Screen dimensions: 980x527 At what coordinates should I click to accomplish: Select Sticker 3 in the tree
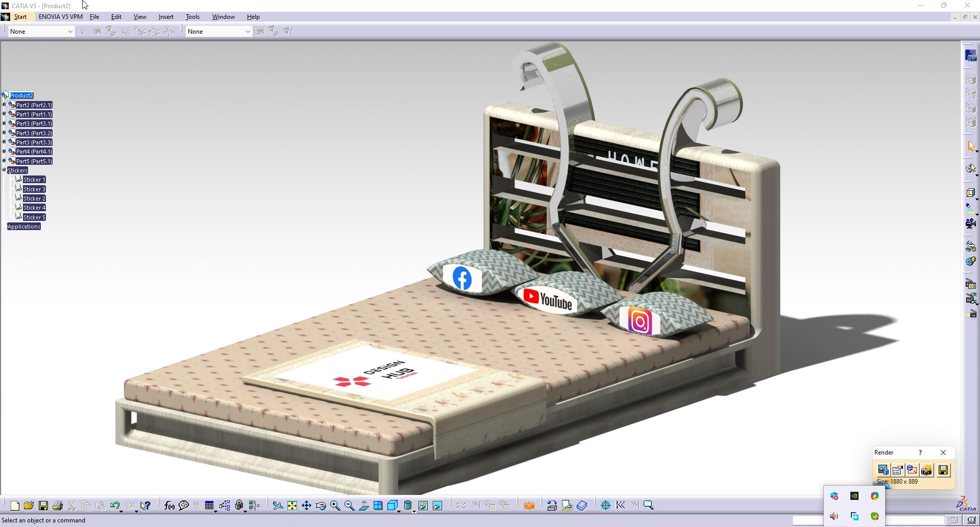pos(34,189)
